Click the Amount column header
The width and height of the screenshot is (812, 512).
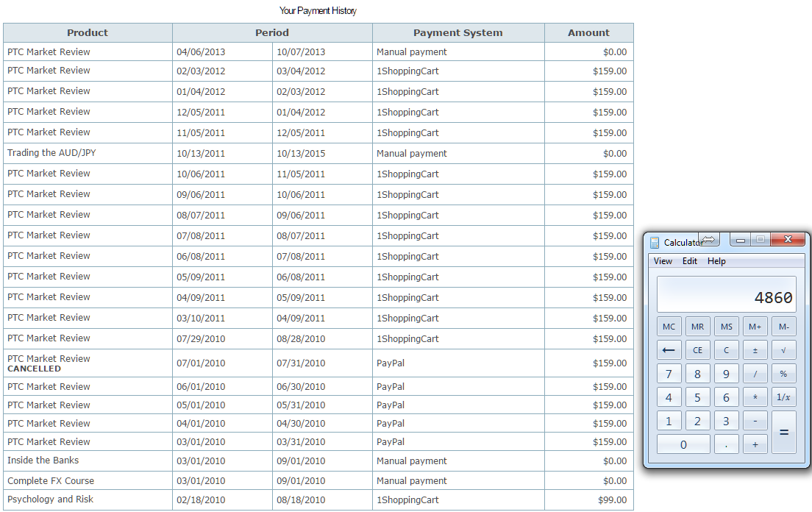[x=589, y=32]
